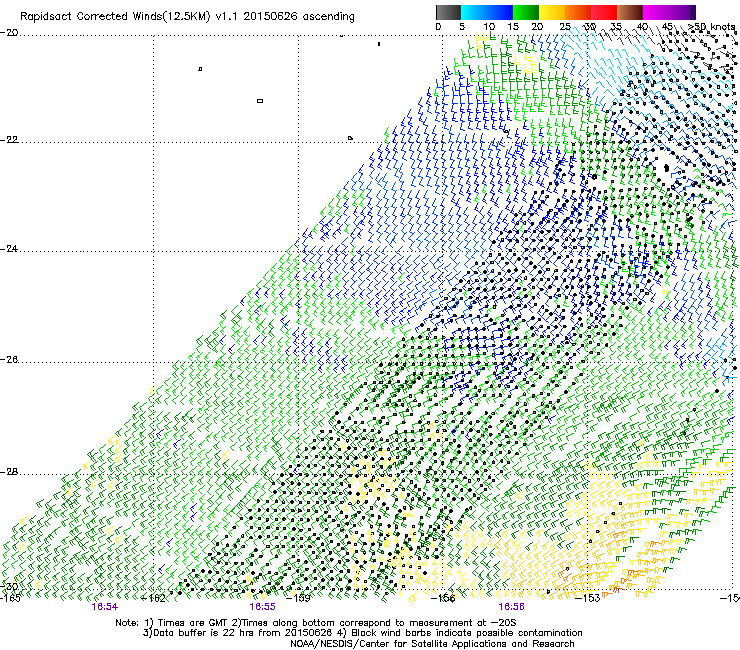Click the '40' label under the color scale
This screenshot has height=650, width=740.
pyautogui.click(x=642, y=27)
